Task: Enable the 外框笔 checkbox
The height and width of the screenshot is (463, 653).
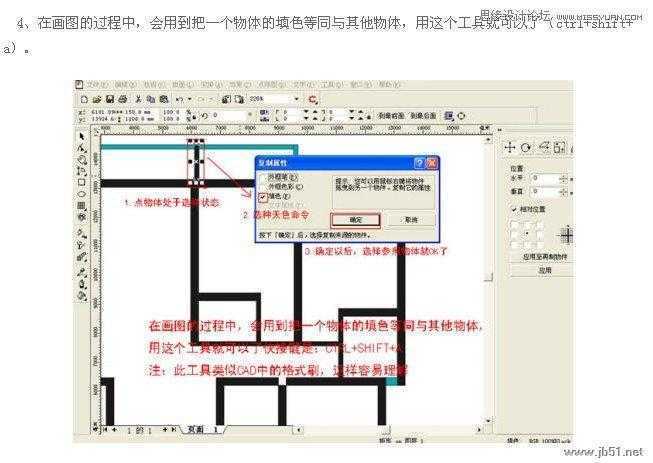Action: coord(263,178)
